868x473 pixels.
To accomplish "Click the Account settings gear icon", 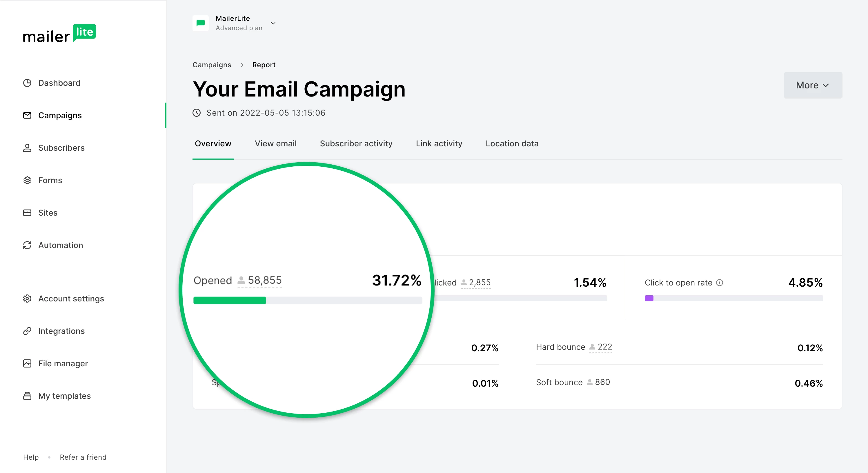I will point(27,299).
